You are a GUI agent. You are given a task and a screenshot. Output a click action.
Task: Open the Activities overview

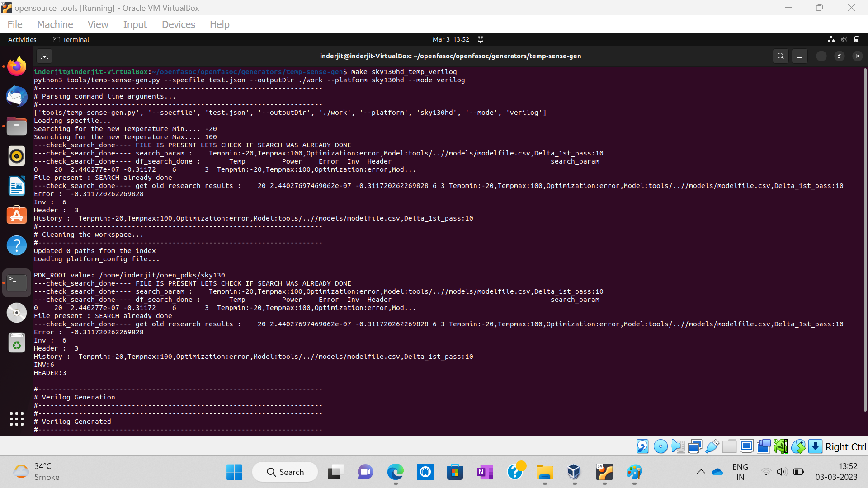coord(22,40)
